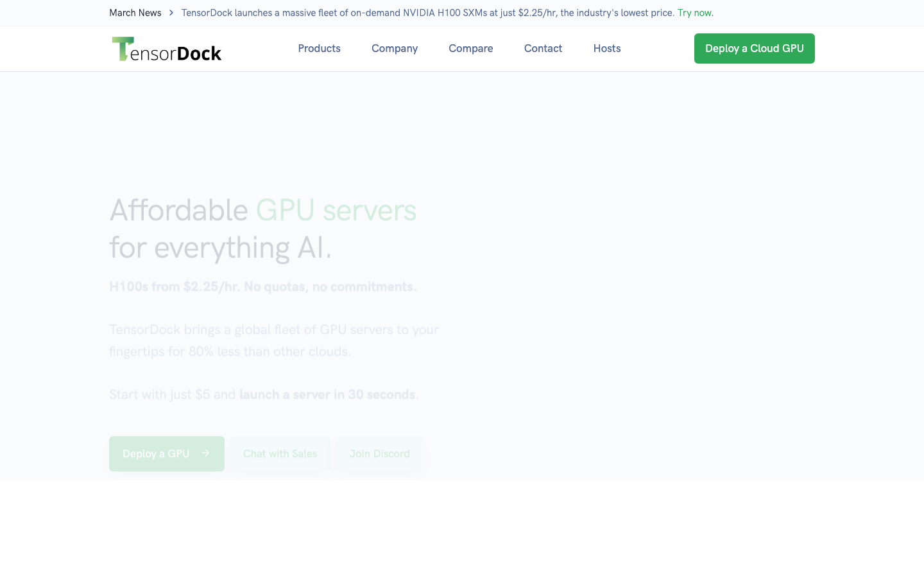Screen dimensions: 924x578
Task: Click the TensorDock logo
Action: [167, 49]
